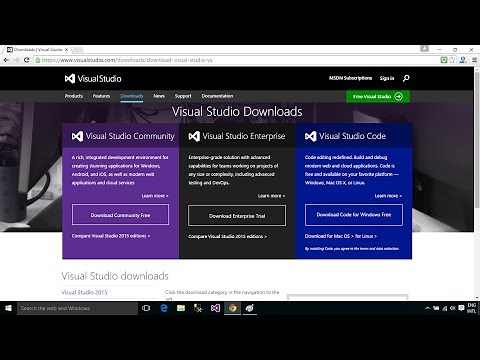
Task: Select the Downloads | Visual Studio browser tab
Action: pos(37,49)
